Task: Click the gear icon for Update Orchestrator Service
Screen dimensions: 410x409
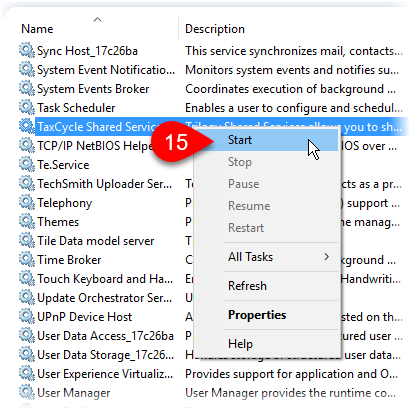Action: pyautogui.click(x=27, y=297)
